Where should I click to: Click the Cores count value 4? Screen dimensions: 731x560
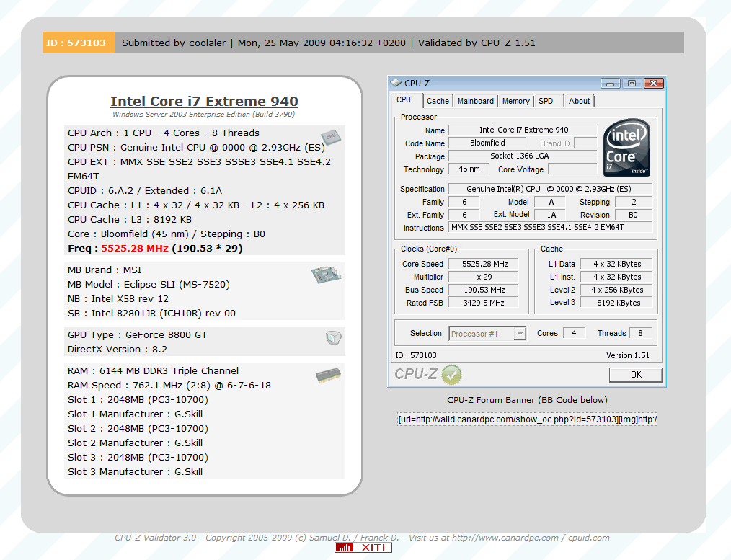[575, 333]
